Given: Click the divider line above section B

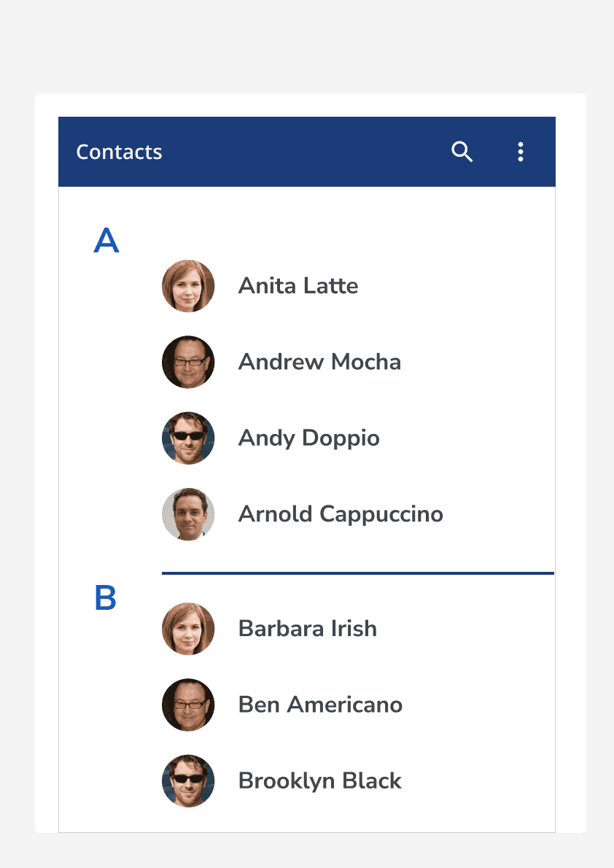Looking at the screenshot, I should coord(357,573).
